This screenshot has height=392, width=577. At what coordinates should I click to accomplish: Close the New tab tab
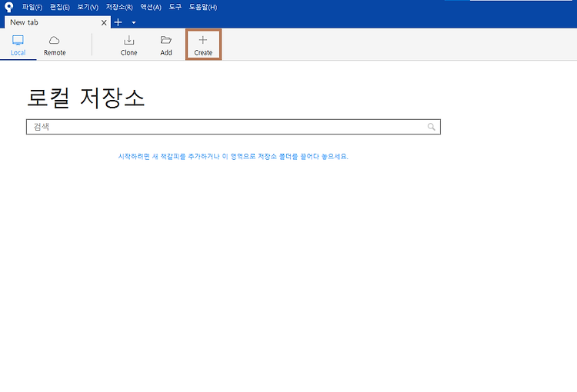[x=104, y=23]
